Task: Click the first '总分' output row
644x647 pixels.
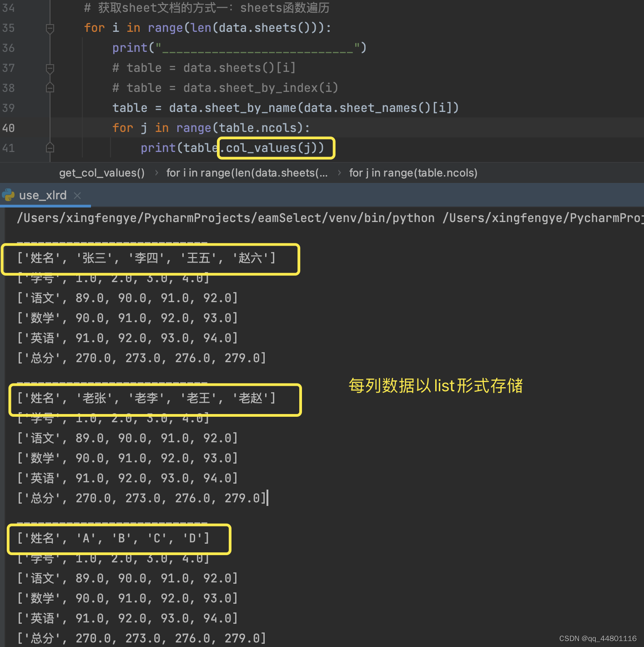Action: pos(141,358)
